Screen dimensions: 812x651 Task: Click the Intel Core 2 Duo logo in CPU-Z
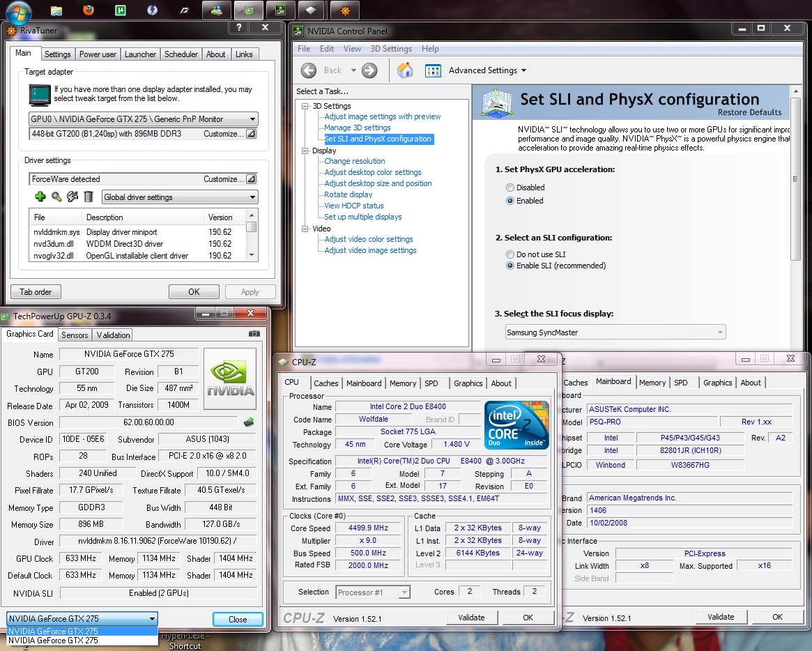[x=516, y=424]
